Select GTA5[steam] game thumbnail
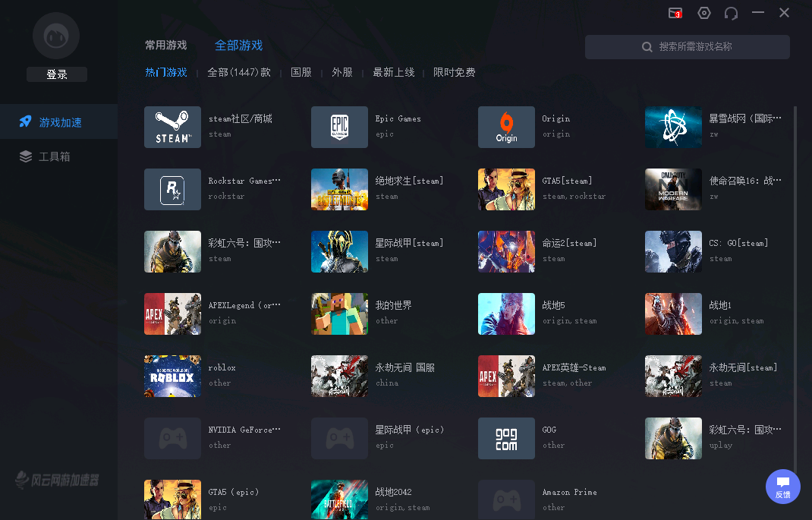 [x=506, y=189]
